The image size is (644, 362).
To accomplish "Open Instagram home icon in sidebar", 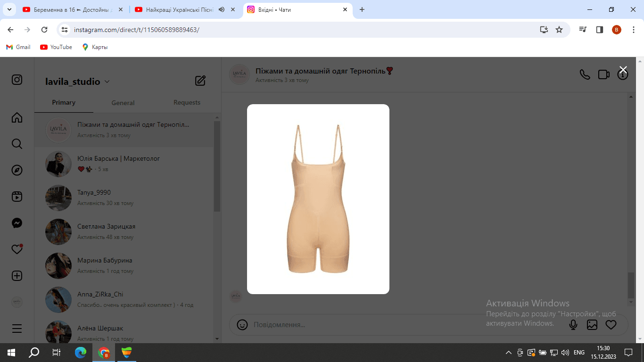I will tap(17, 117).
